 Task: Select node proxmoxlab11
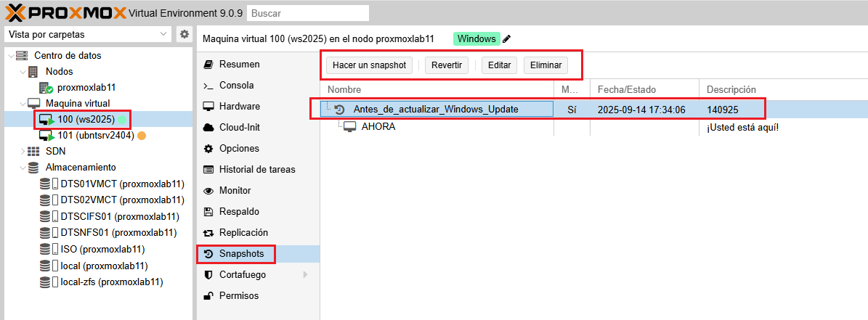[x=86, y=87]
